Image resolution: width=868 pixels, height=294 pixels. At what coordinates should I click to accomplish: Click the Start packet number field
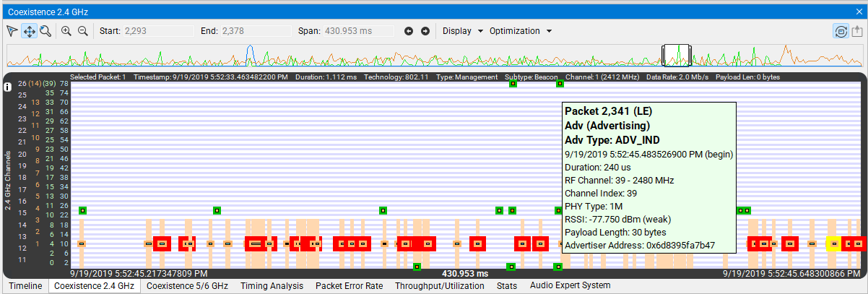(x=158, y=31)
